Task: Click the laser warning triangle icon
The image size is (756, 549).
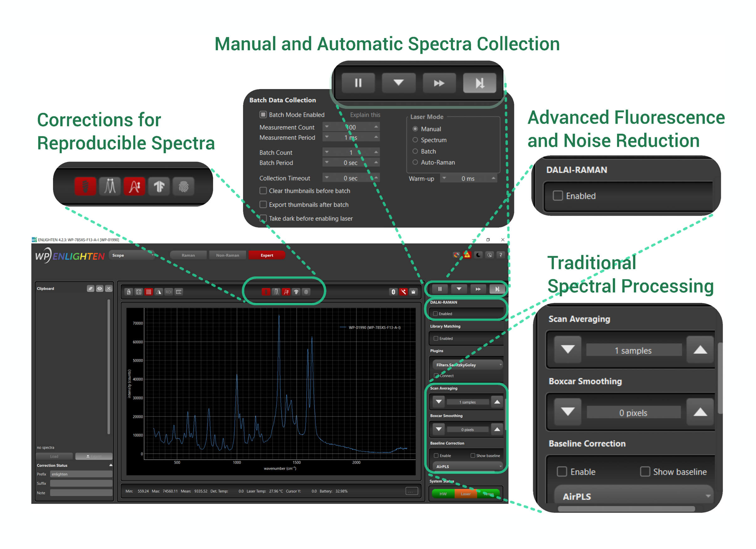Action: 467,256
